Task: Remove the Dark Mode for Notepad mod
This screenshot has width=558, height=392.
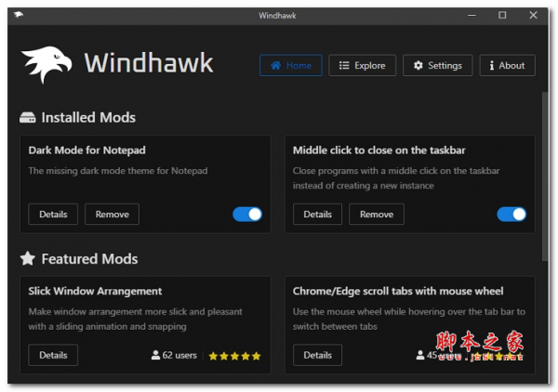Action: [112, 214]
